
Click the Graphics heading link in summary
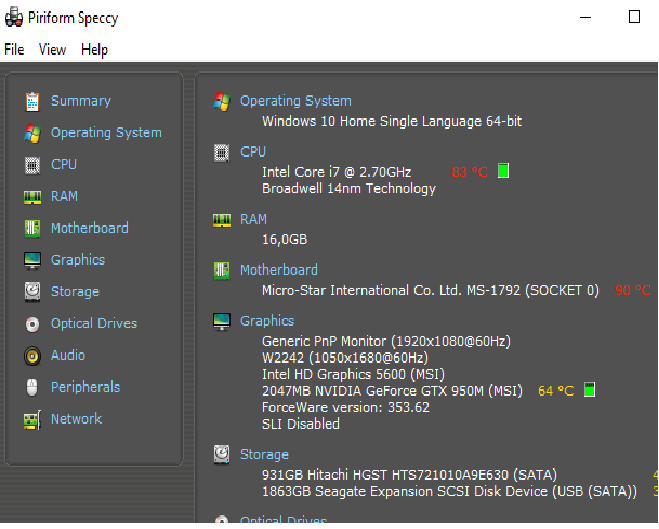click(266, 321)
